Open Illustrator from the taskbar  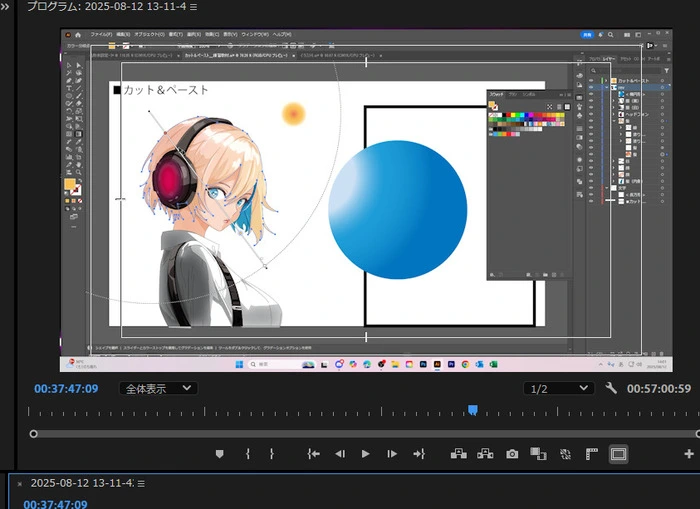pyautogui.click(x=437, y=364)
